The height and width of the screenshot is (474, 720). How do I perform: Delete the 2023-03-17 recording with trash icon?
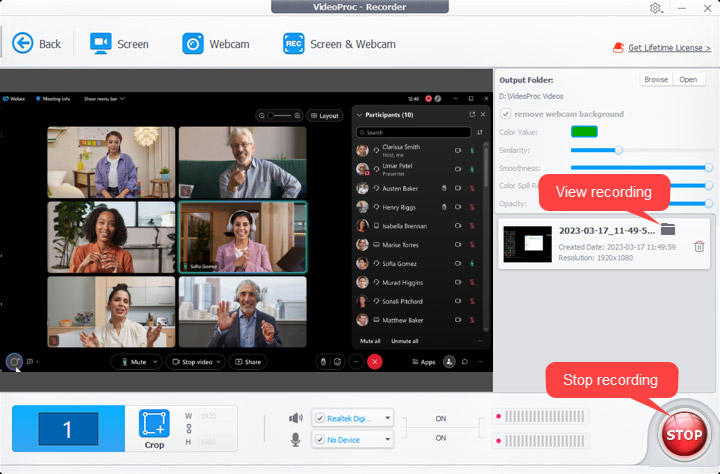[x=699, y=247]
